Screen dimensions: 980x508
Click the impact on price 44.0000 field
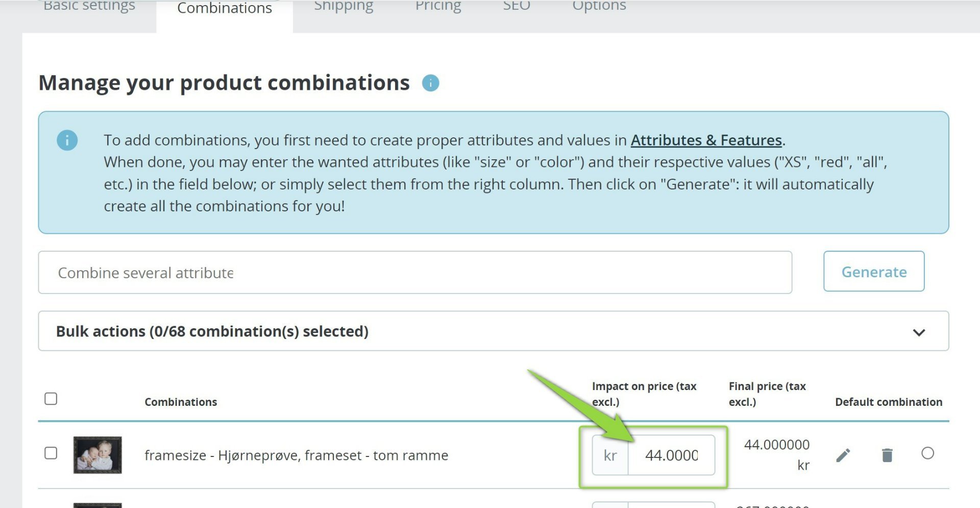pos(671,455)
